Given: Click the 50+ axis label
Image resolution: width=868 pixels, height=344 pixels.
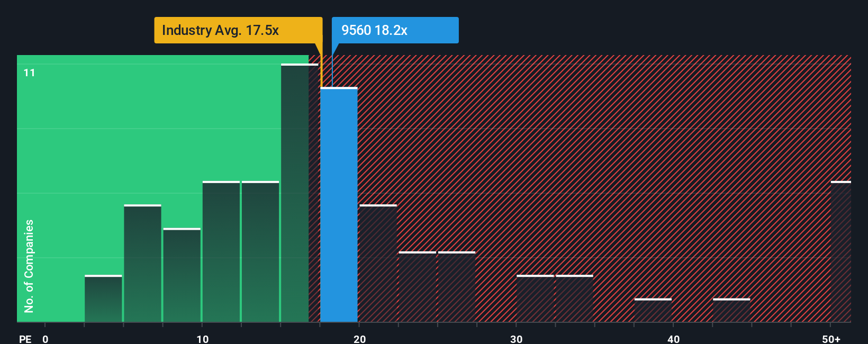Looking at the screenshot, I should (831, 339).
